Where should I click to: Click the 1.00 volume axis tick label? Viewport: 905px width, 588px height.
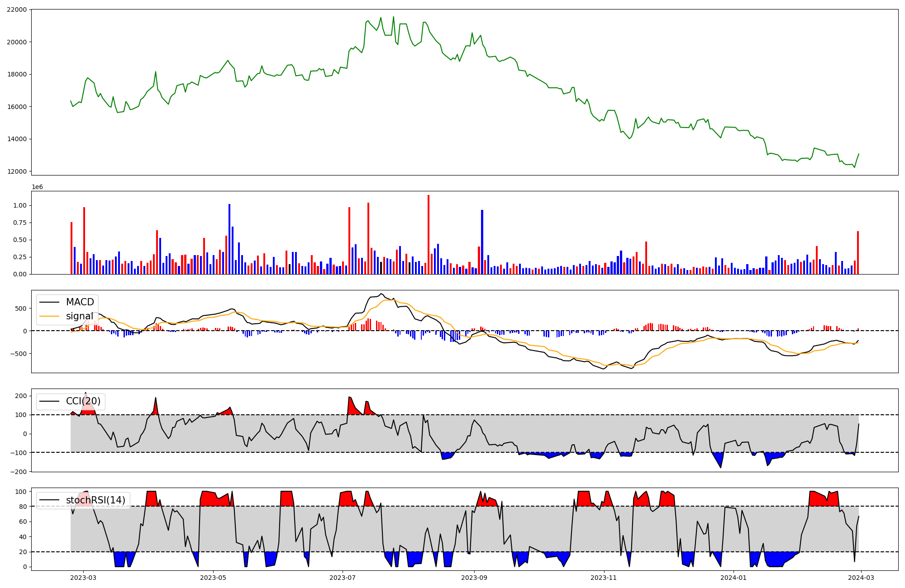20,205
